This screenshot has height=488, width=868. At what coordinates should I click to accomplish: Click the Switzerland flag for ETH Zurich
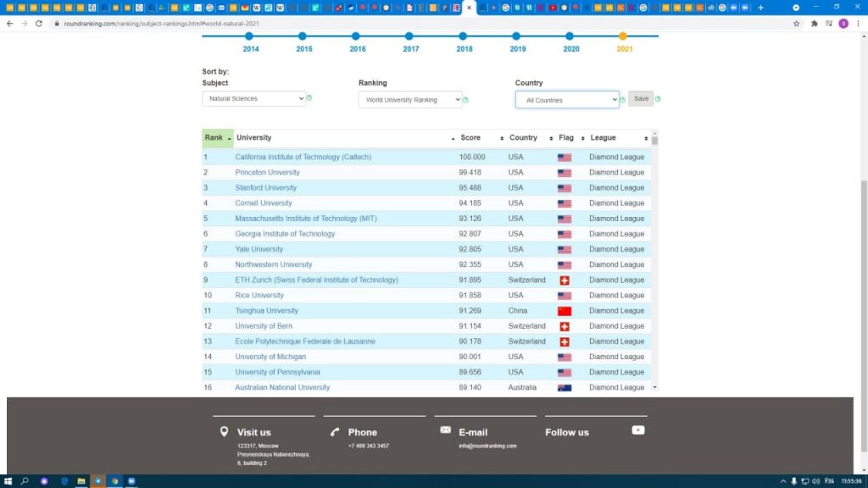pos(565,280)
